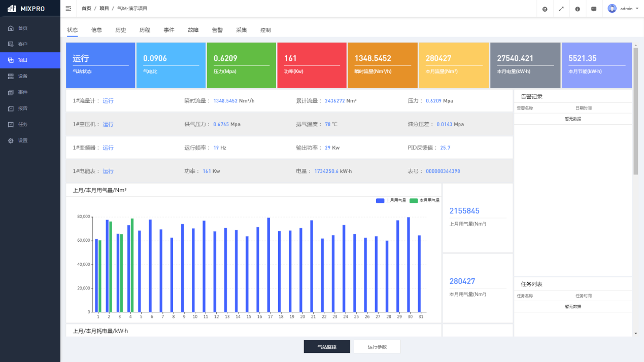The image size is (644, 362).
Task: Switch to the 告警 tab
Action: pos(217,30)
